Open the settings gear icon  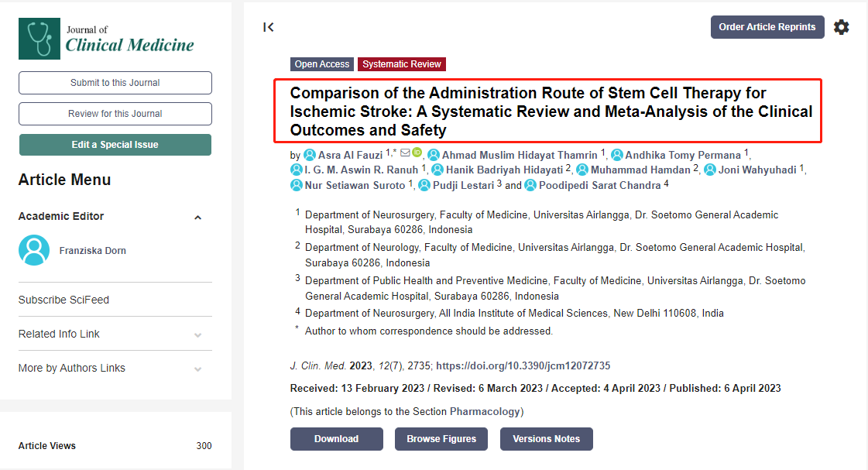(x=841, y=27)
